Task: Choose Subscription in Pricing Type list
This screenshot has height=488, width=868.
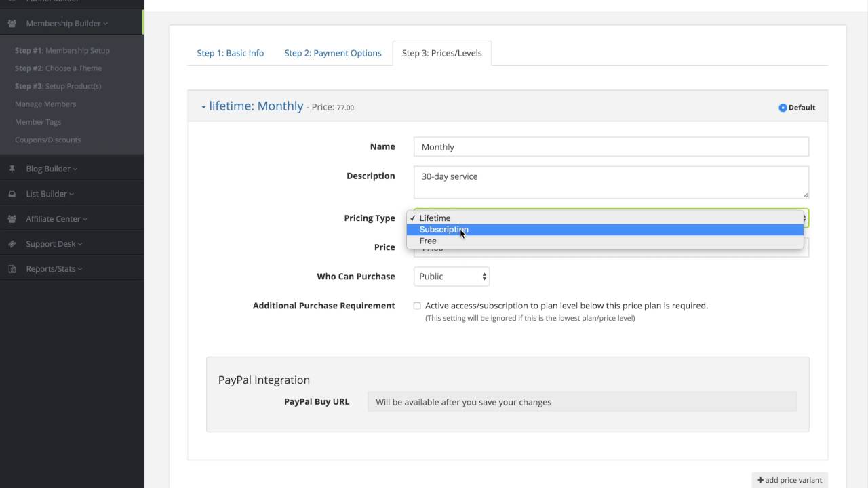Action: click(605, 230)
